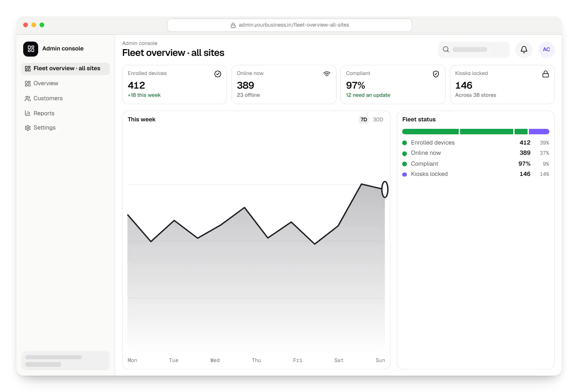Click the '9%' value for Compliant
The width and height of the screenshot is (578, 392).
click(546, 164)
